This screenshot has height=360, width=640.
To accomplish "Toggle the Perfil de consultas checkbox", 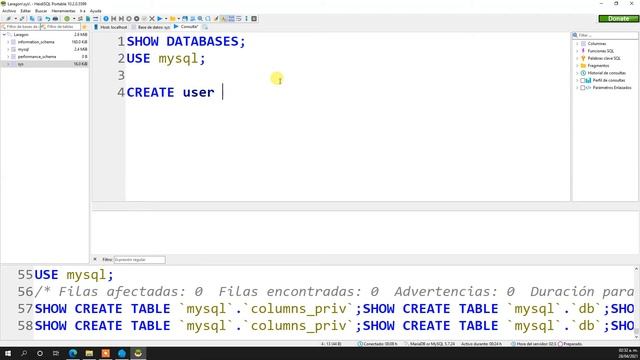I will coord(583,80).
